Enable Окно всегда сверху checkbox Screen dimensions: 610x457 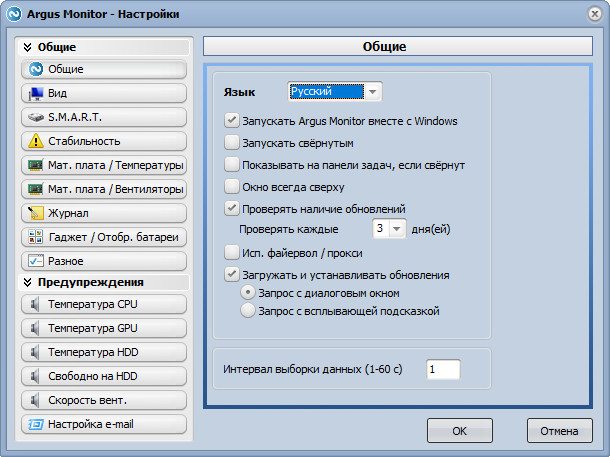(233, 187)
